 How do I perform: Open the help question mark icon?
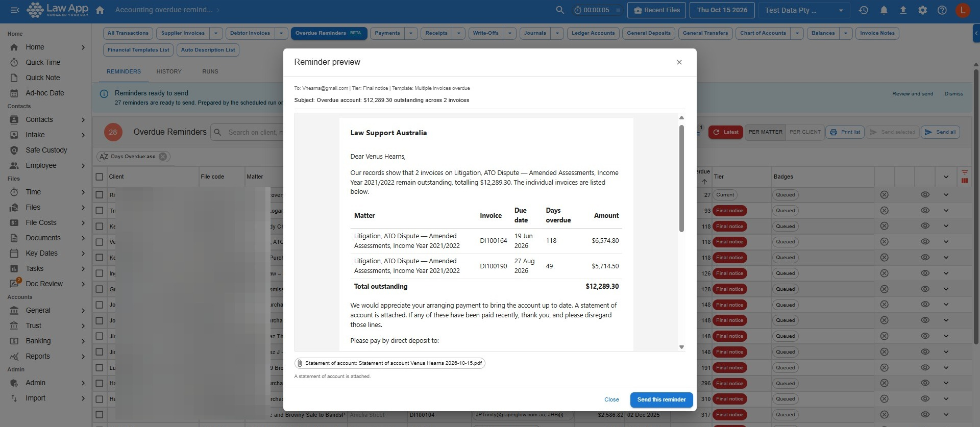[x=942, y=10]
